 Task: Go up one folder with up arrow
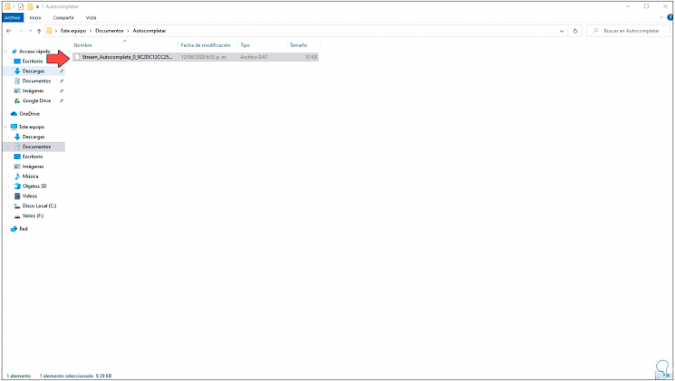[x=39, y=31]
